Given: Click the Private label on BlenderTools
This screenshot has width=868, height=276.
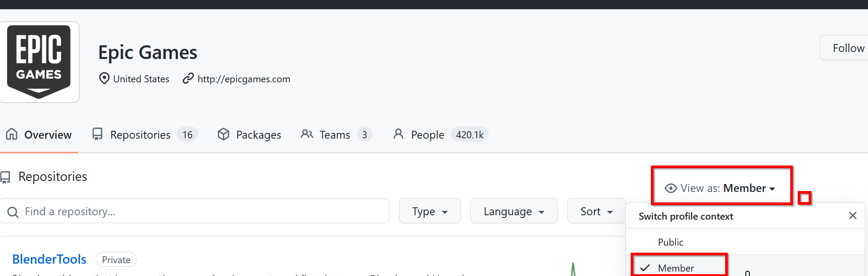Looking at the screenshot, I should point(116,260).
